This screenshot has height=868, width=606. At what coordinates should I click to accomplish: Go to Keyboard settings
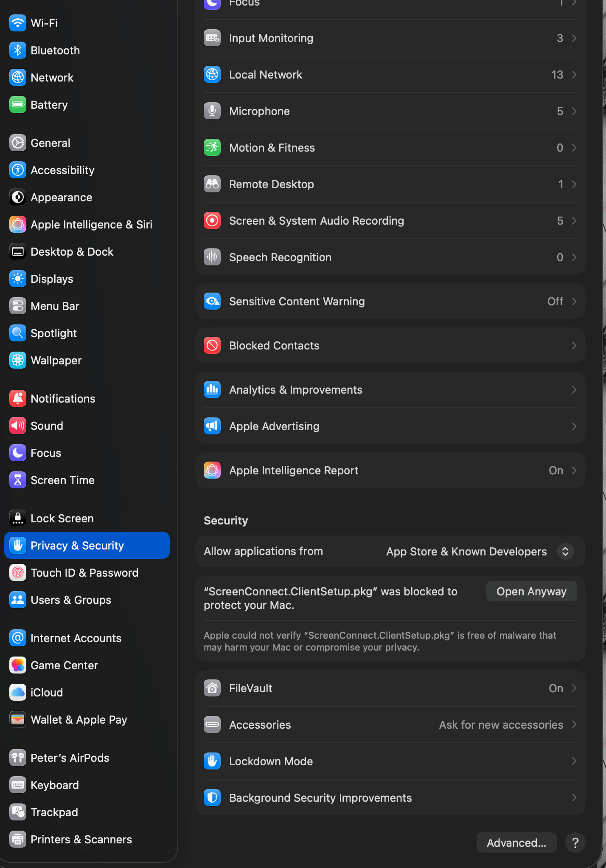pos(87,785)
